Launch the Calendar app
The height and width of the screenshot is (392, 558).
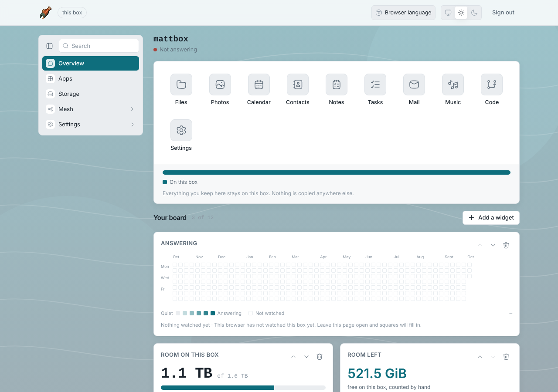[259, 84]
